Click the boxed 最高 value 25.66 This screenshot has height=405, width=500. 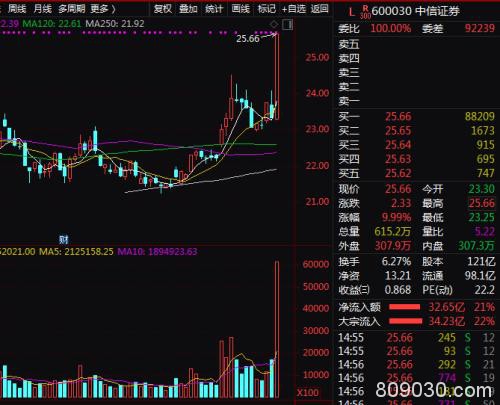pos(482,203)
